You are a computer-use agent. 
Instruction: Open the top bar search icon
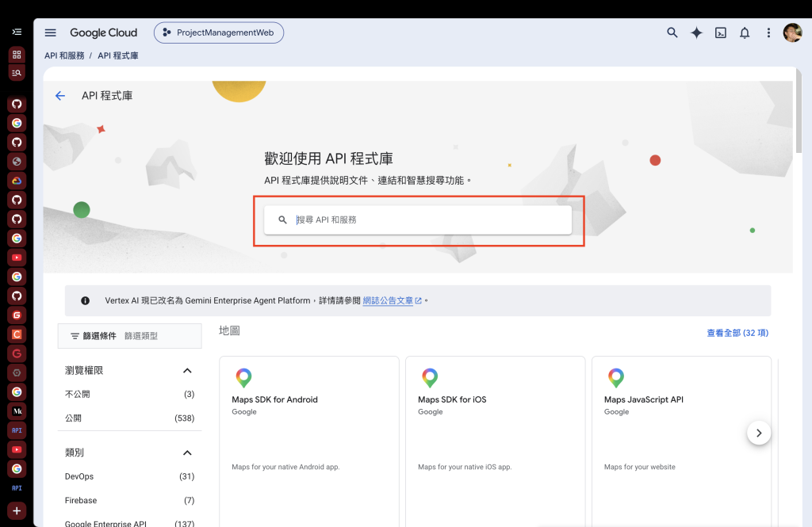(672, 32)
